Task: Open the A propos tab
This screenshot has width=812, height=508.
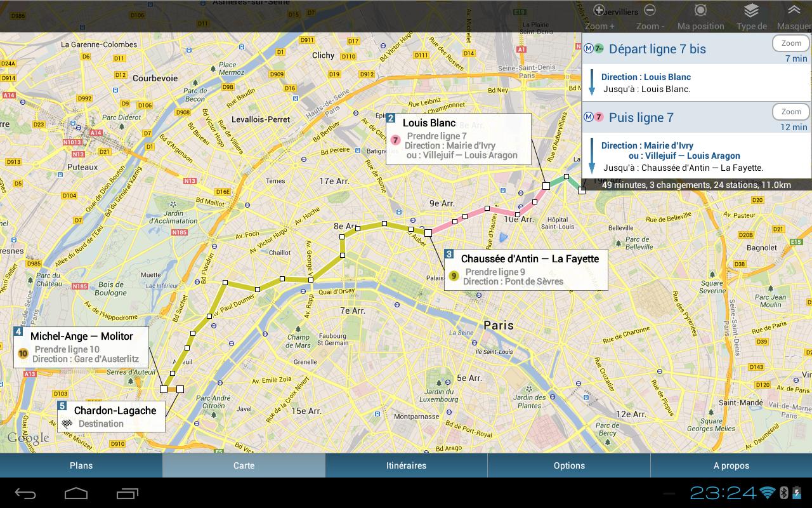Action: click(731, 465)
